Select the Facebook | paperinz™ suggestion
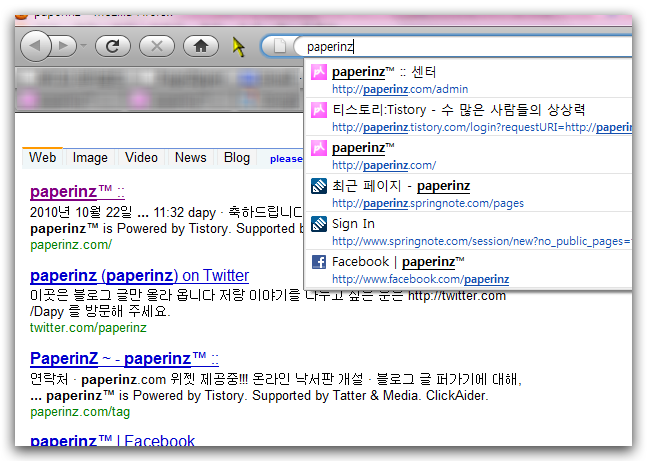This screenshot has height=461, width=647. tap(468, 269)
